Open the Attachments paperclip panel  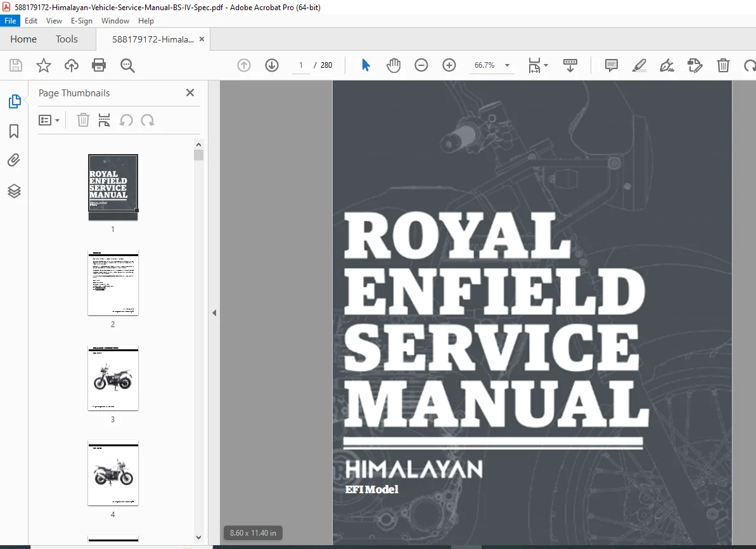click(x=14, y=160)
